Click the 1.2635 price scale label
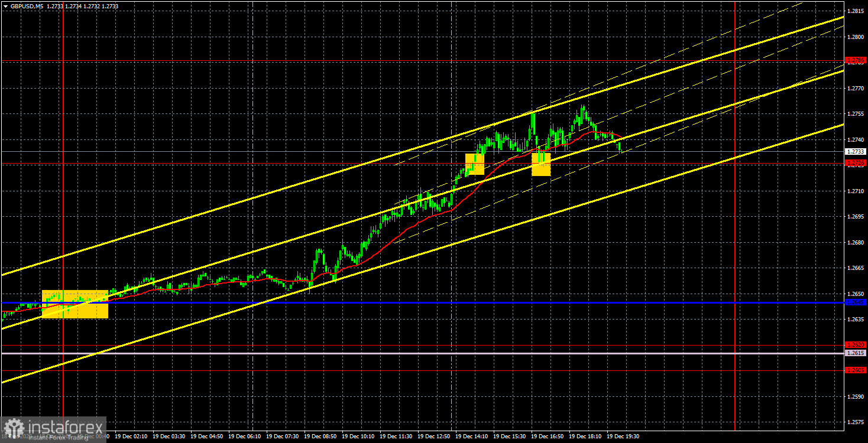This screenshot has height=443, width=868. coord(856,320)
